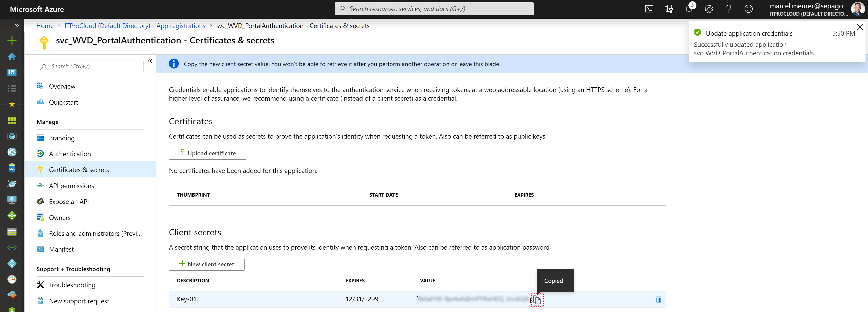Image resolution: width=868 pixels, height=312 pixels.
Task: Expand the left portal navigation menu
Action: pos(17,26)
